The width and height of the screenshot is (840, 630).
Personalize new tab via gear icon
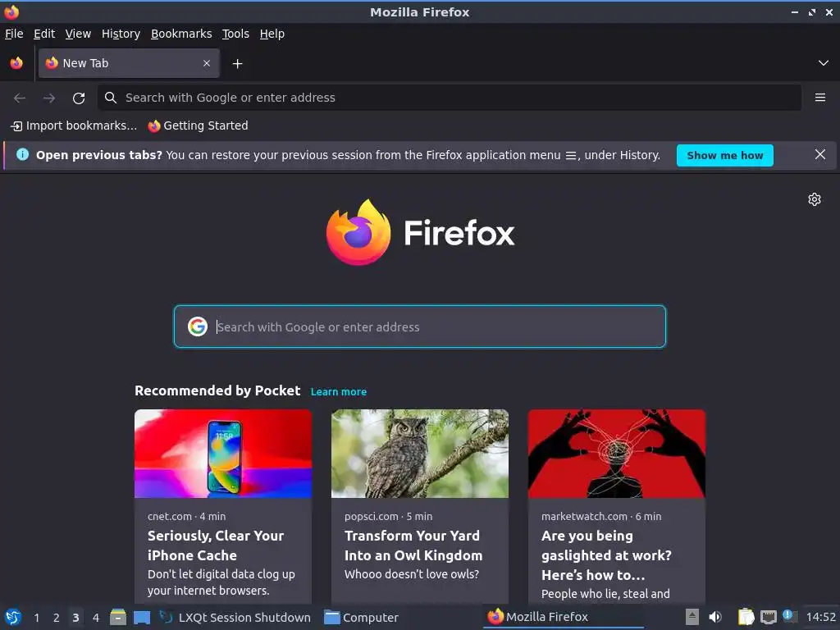tap(815, 199)
